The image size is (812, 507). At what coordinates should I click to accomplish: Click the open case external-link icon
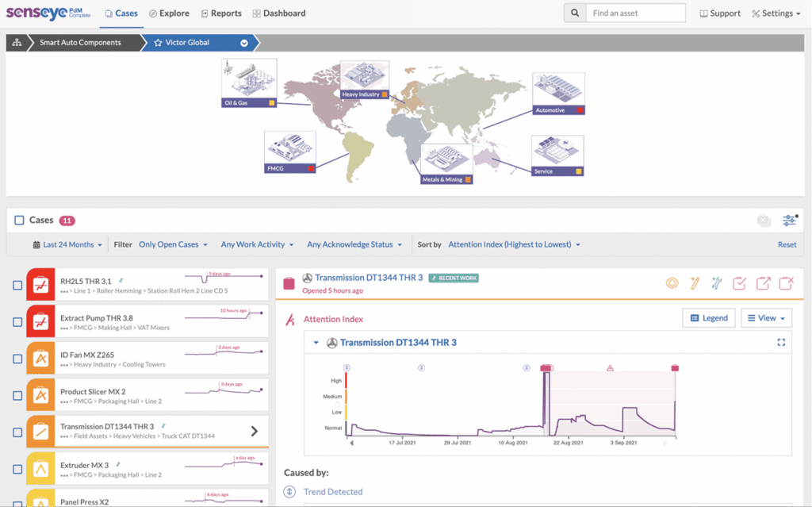click(x=762, y=282)
